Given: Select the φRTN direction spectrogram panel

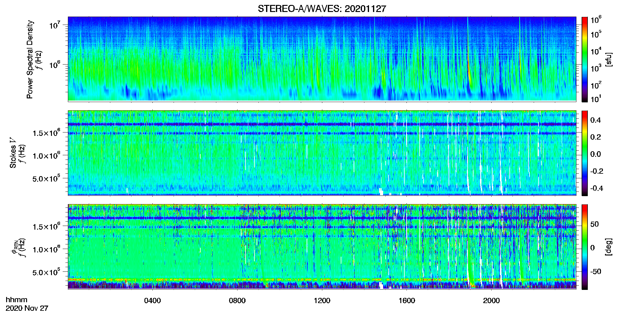Looking at the screenshot, I should [322, 247].
